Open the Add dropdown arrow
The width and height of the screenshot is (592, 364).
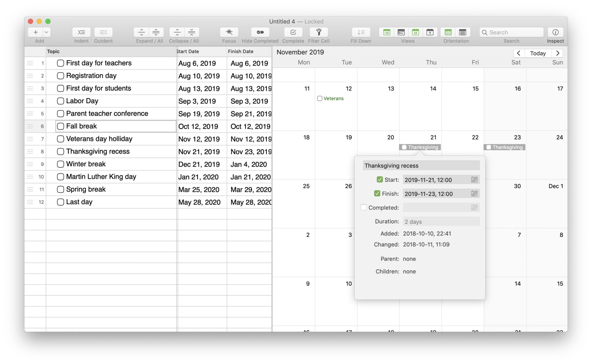[47, 32]
